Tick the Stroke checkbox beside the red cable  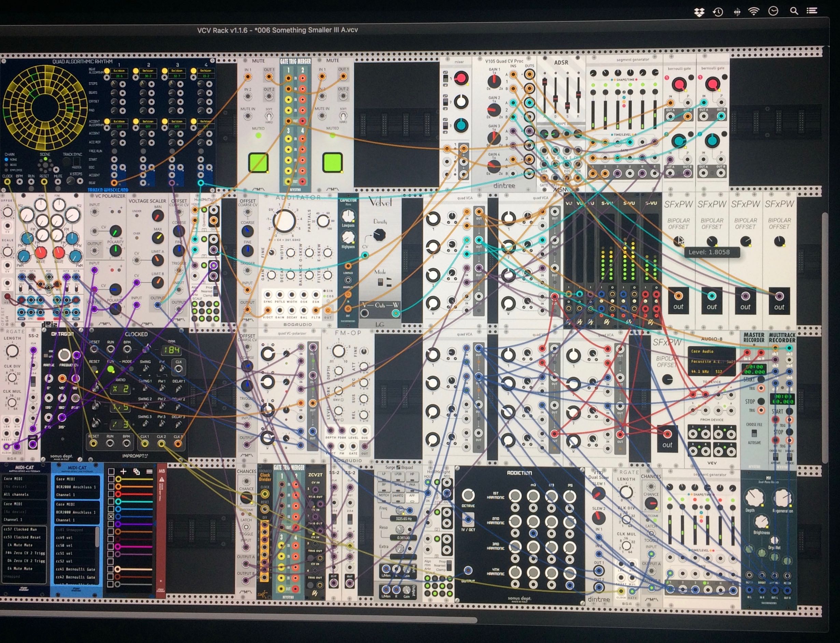pos(111,494)
